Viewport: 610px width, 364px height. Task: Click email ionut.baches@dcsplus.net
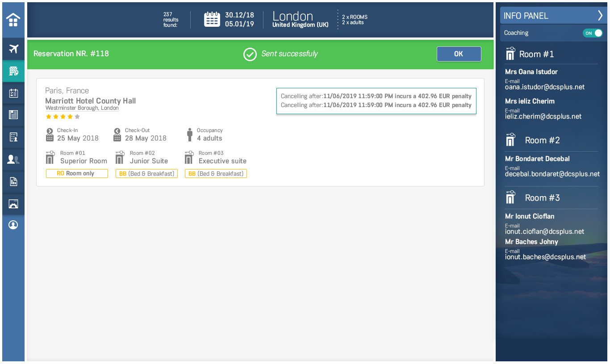[546, 257]
